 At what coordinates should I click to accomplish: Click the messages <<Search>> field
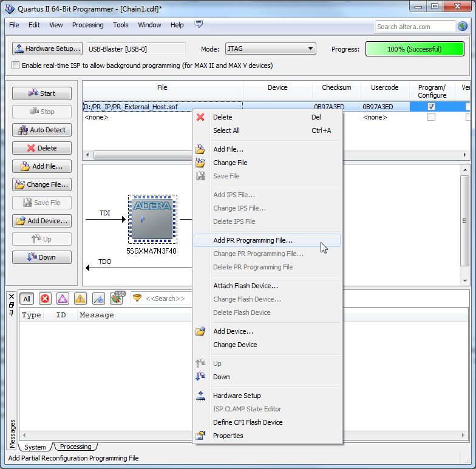165,299
